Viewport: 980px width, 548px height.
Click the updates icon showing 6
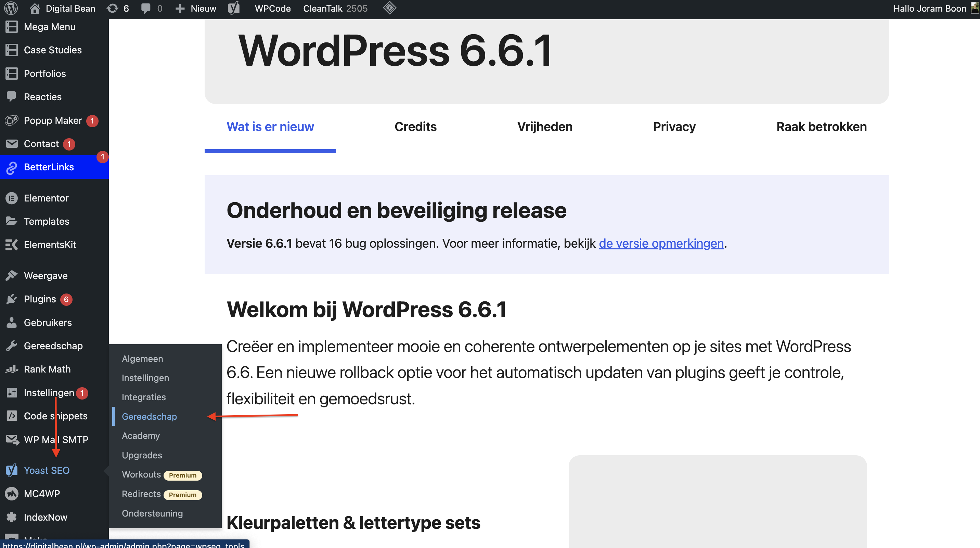(x=113, y=8)
